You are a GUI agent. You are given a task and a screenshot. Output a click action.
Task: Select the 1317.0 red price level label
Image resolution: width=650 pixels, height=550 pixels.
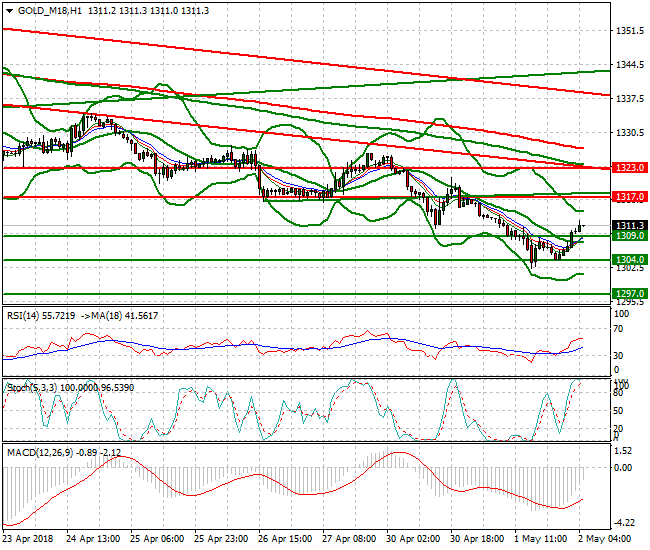click(x=630, y=197)
